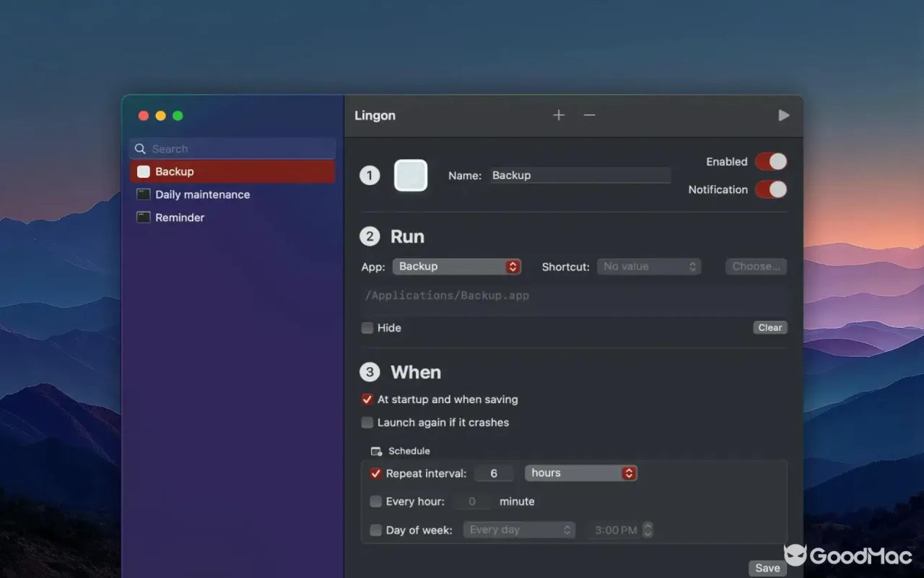Open the Every day dropdown
This screenshot has width=924, height=578.
(519, 530)
